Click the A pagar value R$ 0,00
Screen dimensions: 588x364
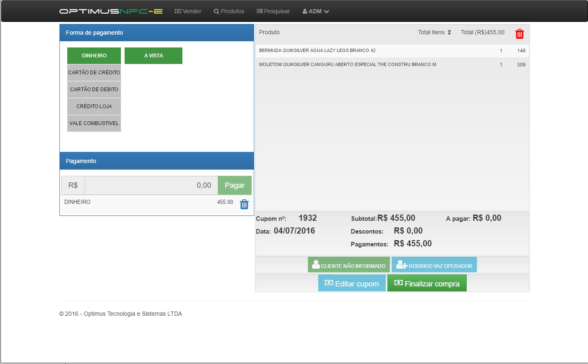pos(487,218)
